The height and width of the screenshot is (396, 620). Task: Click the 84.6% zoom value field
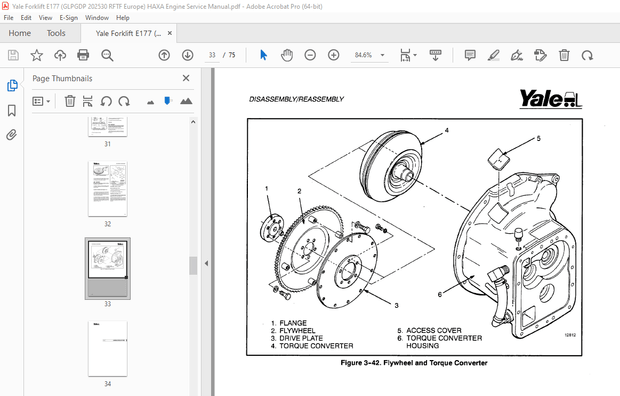pyautogui.click(x=364, y=55)
